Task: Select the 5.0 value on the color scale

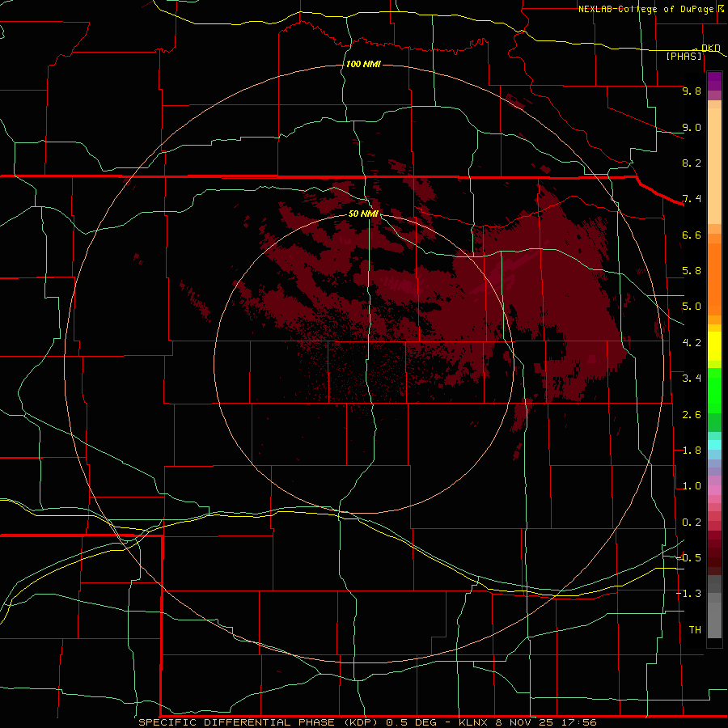Action: 692,307
